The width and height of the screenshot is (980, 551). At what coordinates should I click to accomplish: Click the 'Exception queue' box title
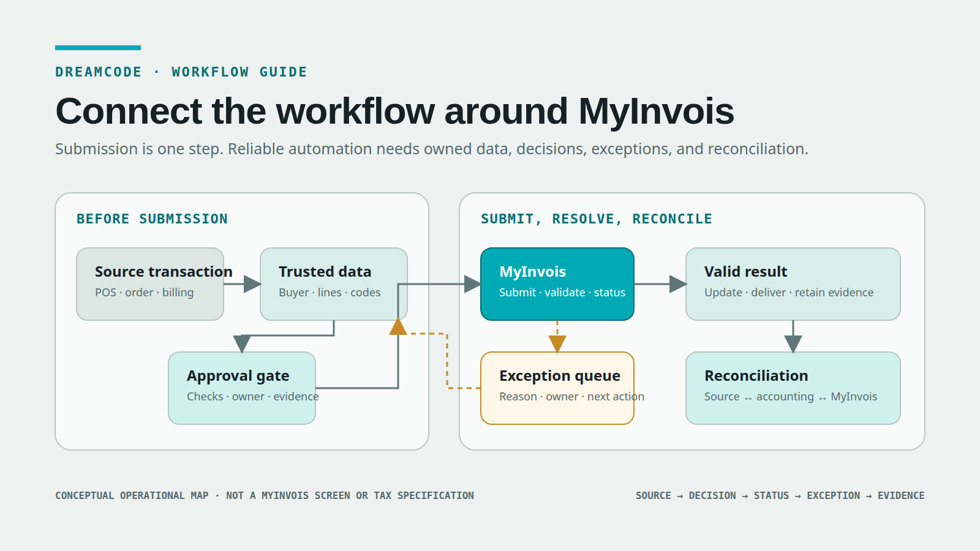coord(560,376)
